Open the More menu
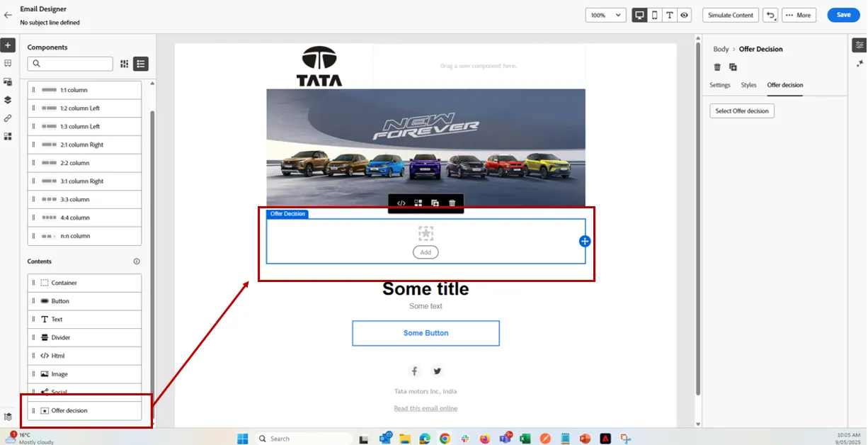Viewport: 868px width, 445px height. [x=799, y=15]
